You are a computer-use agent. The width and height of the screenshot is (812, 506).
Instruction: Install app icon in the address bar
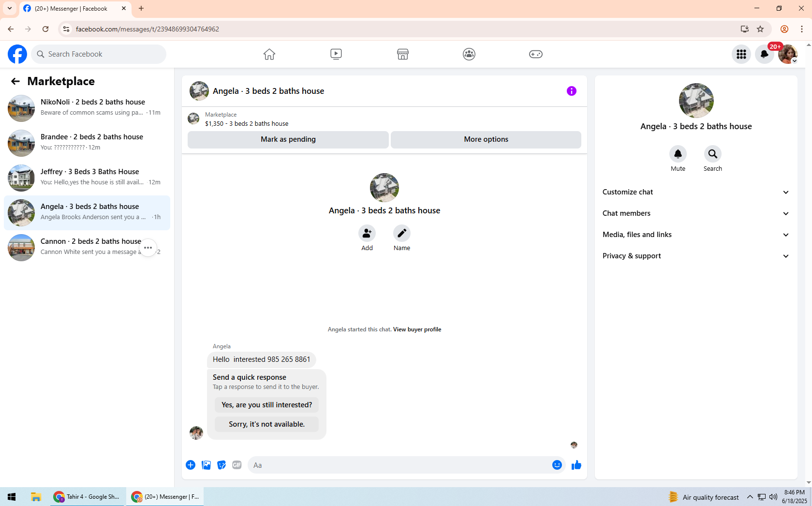tap(745, 29)
